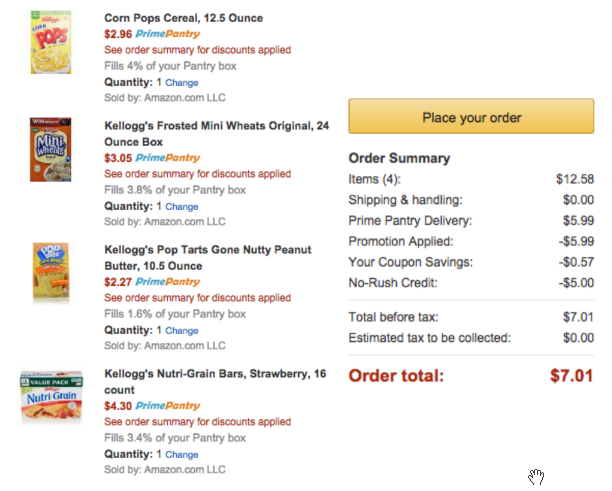Click the Frosted Mini Wheats box image
The width and height of the screenshot is (612, 491).
50,149
